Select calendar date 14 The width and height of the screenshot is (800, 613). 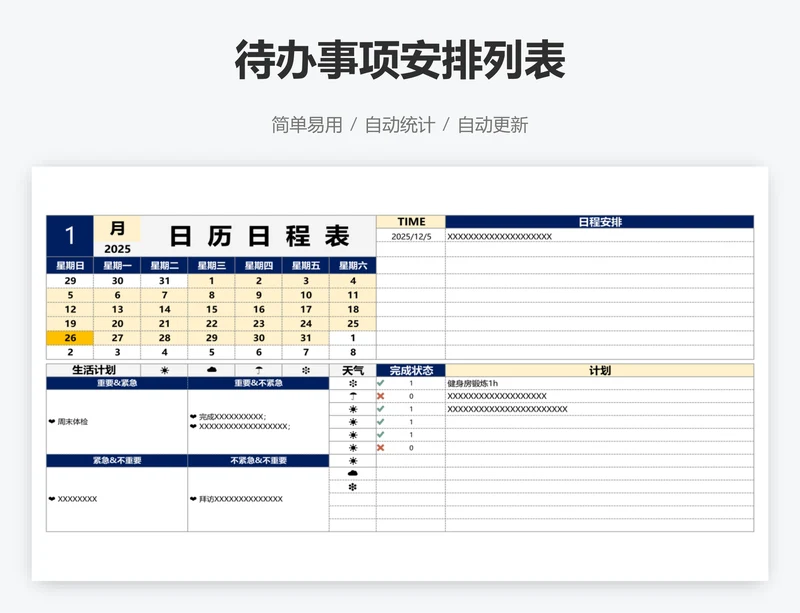point(164,309)
